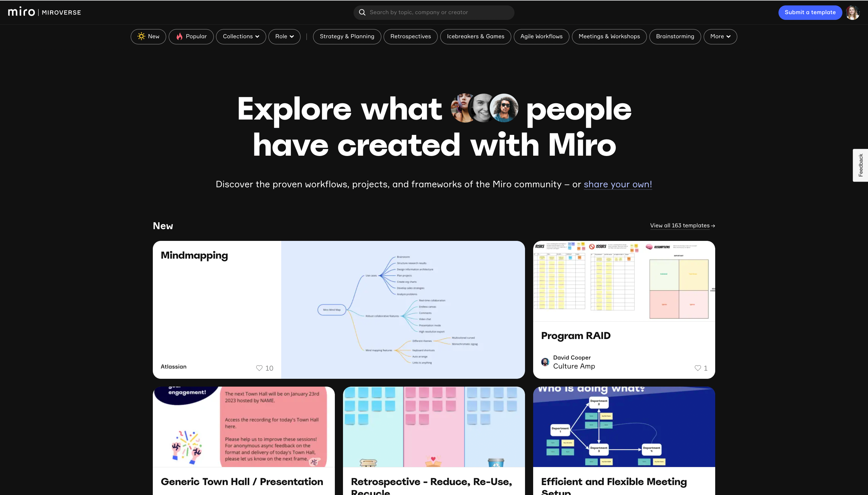Open Efficient Meeting Setup thumbnail
Viewport: 868px width, 495px height.
pos(624,427)
